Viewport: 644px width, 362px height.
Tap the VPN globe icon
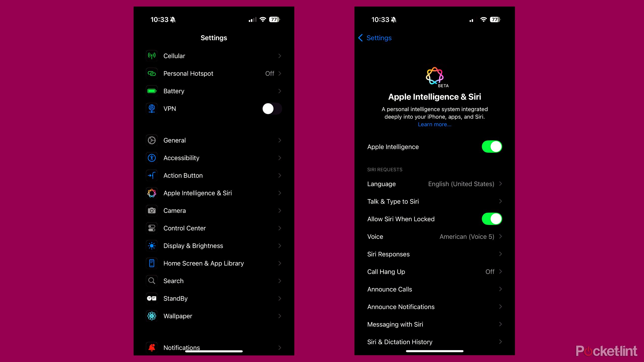[152, 108]
